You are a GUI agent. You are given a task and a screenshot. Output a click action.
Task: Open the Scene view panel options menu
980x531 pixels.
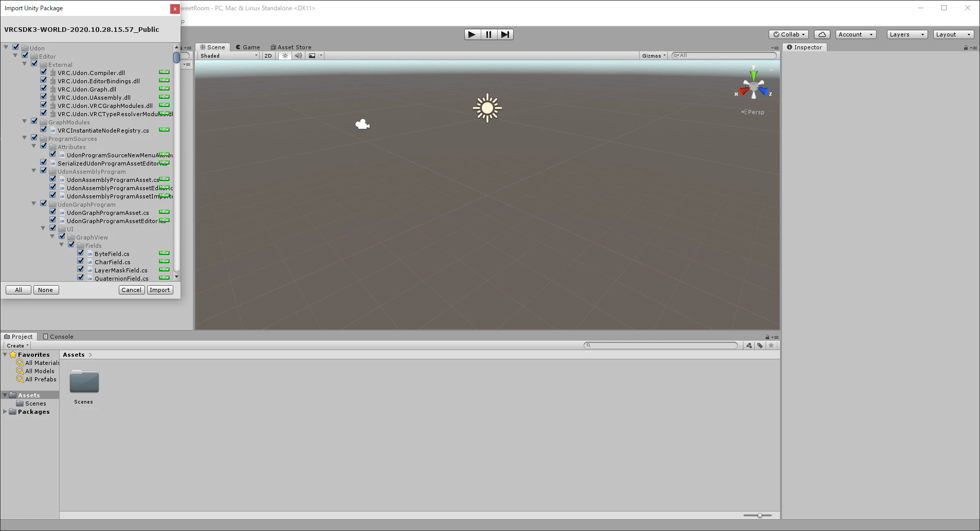coord(775,48)
